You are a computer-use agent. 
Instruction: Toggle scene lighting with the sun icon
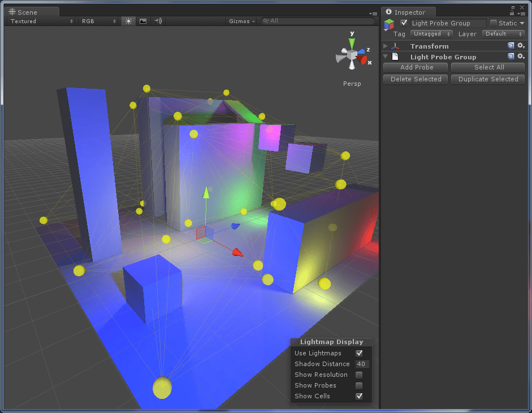128,20
